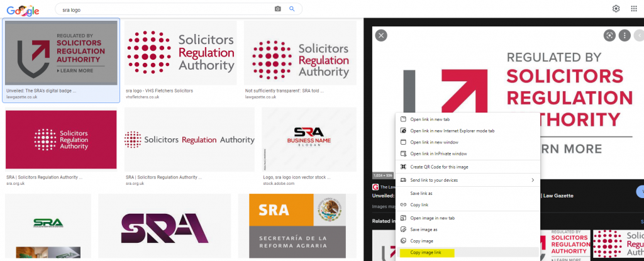Click the 'Copy image' menu icon
This screenshot has width=644, height=261.
click(403, 241)
